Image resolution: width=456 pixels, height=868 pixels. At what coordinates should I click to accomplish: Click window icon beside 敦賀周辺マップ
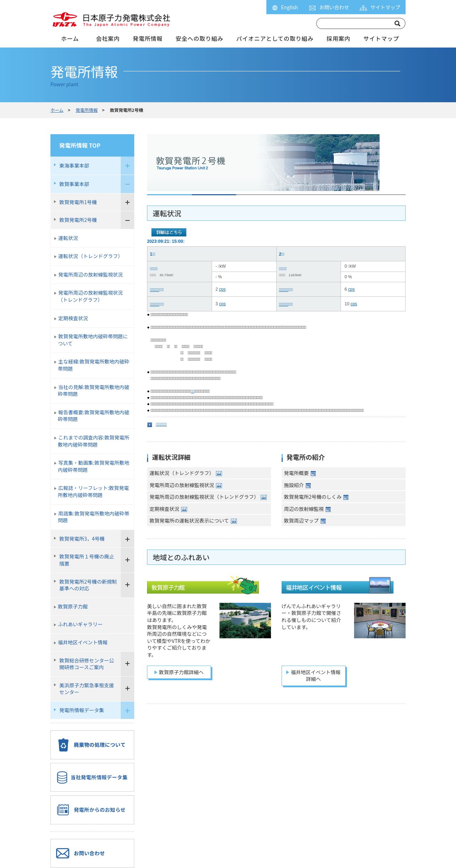click(323, 521)
